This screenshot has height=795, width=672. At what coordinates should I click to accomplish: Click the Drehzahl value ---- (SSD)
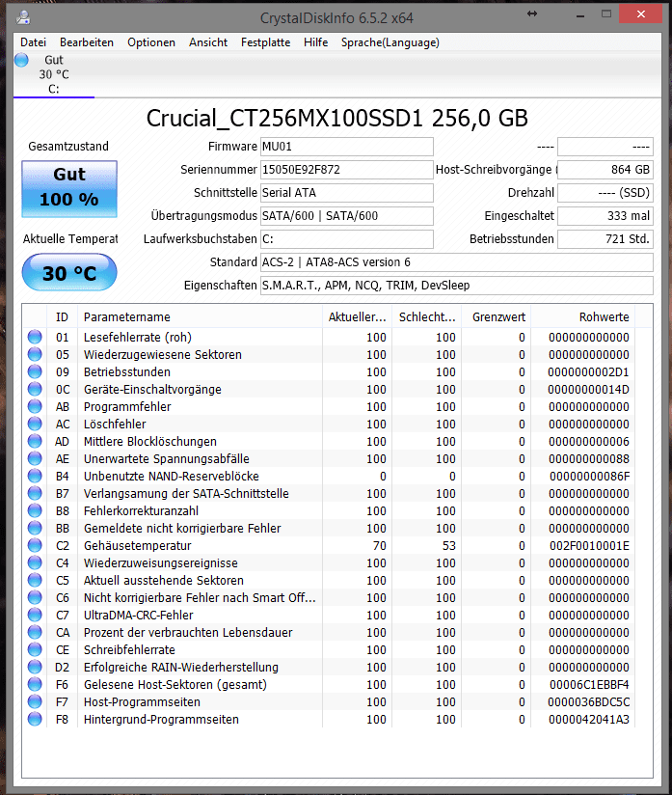[605, 193]
